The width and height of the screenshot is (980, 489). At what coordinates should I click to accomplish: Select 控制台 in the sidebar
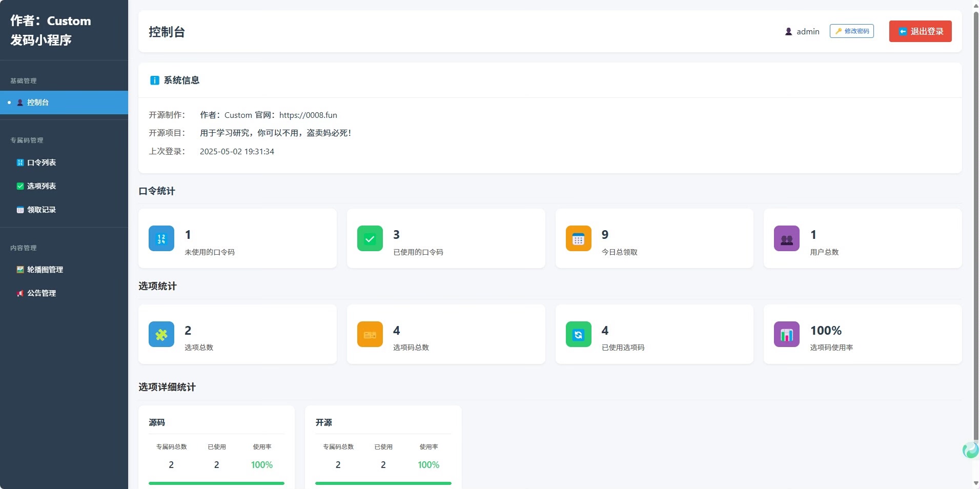[x=38, y=103]
